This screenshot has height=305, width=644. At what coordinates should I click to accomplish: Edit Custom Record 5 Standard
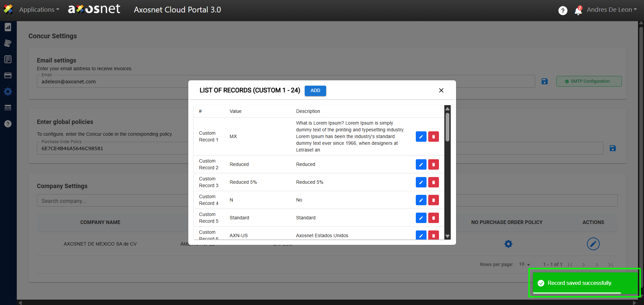pyautogui.click(x=421, y=218)
